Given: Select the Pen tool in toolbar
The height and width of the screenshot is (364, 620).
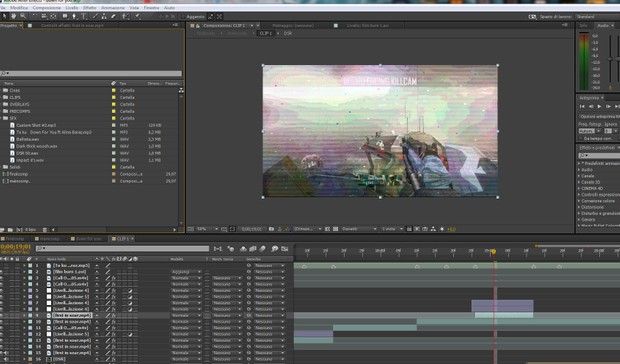Looking at the screenshot, I should point(74,16).
